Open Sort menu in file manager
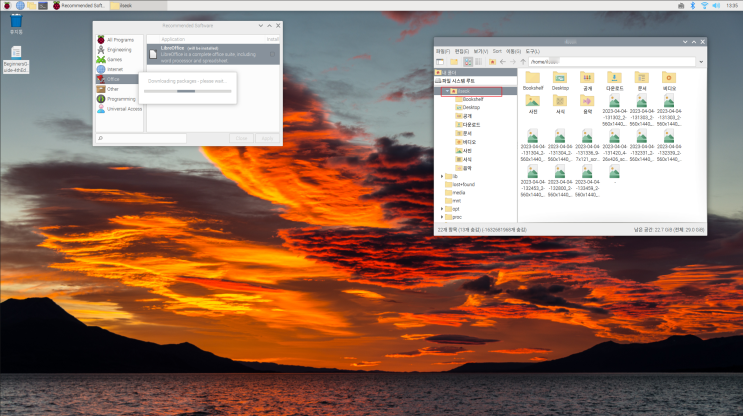743x416 pixels. coord(497,51)
